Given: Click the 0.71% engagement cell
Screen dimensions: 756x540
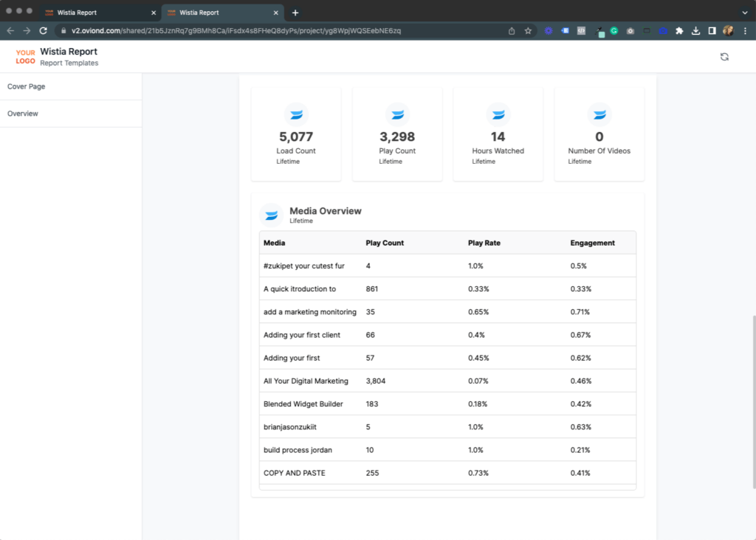Looking at the screenshot, I should click(x=580, y=312).
